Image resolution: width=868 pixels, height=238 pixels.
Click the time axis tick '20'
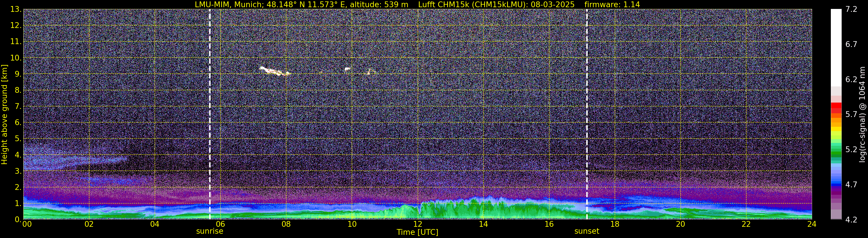click(x=680, y=224)
